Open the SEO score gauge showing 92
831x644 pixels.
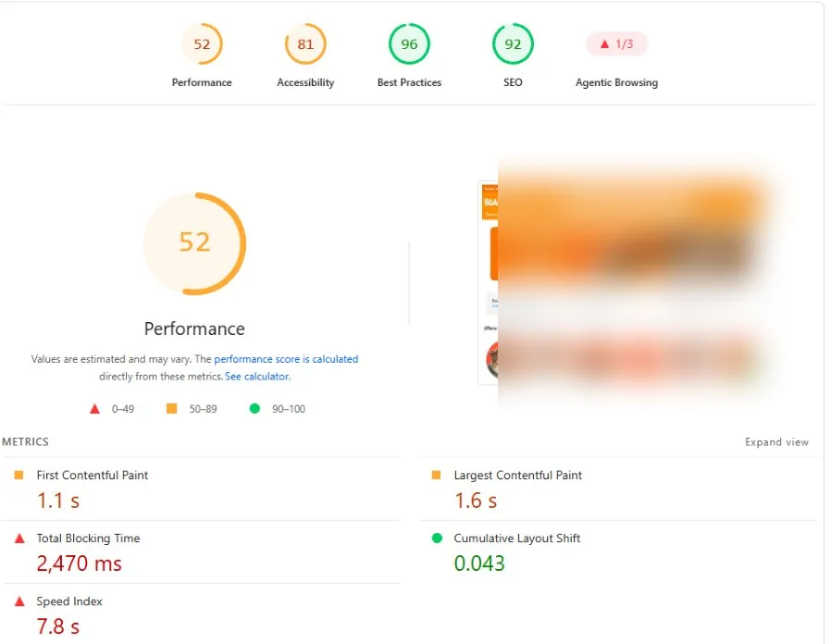513,44
